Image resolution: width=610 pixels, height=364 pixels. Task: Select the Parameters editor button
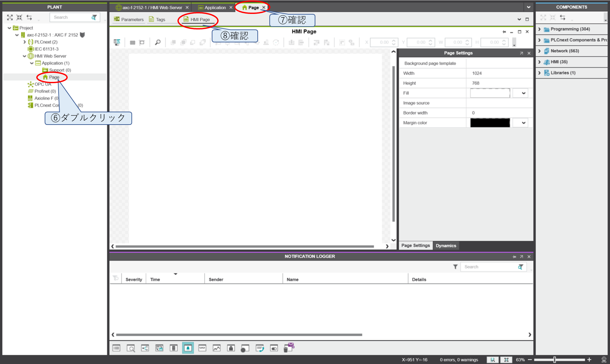pos(129,19)
